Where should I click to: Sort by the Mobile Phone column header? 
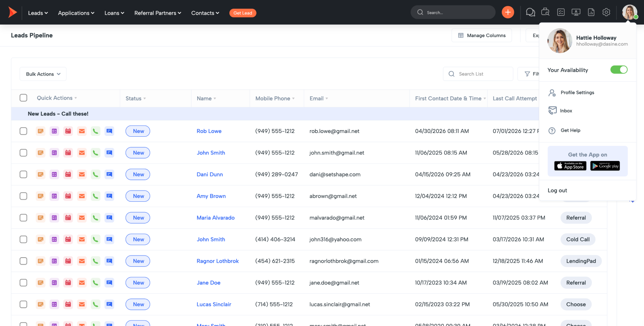click(x=275, y=98)
